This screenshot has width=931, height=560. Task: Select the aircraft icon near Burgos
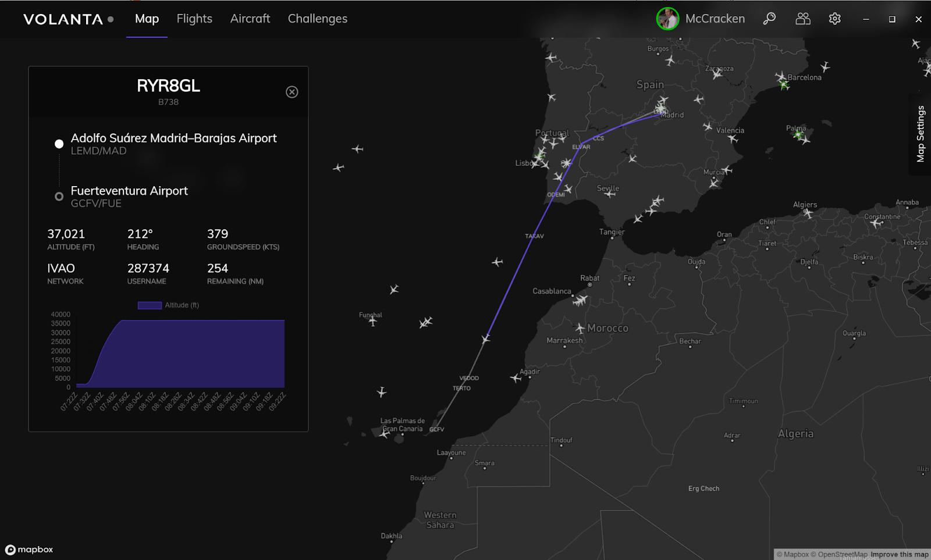(x=670, y=60)
